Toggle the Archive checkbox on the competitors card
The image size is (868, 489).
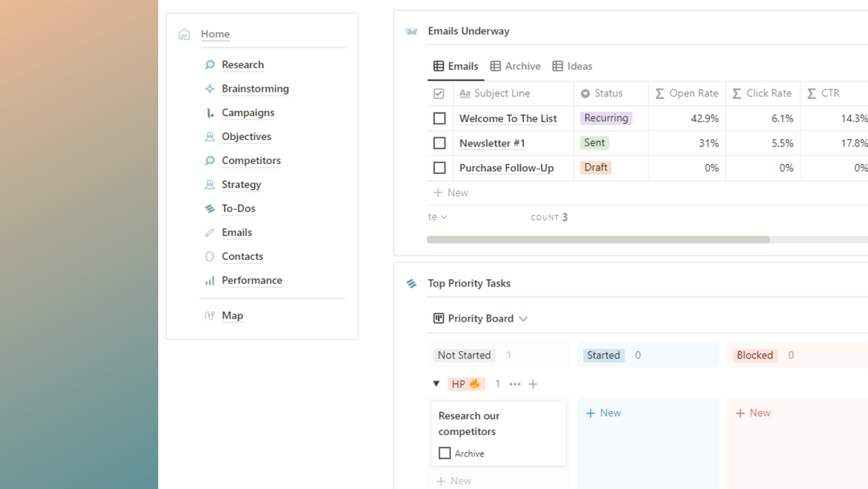click(444, 453)
